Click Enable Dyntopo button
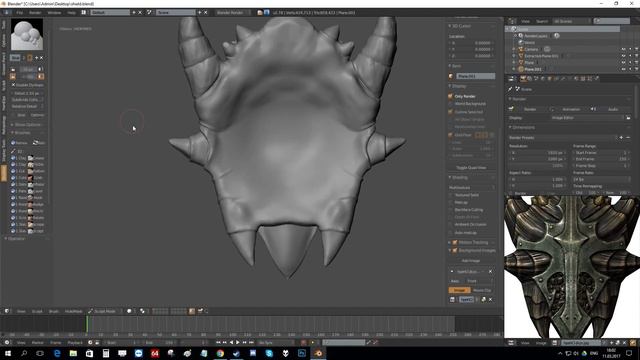Viewport: 640px width, 360px height. [27, 85]
